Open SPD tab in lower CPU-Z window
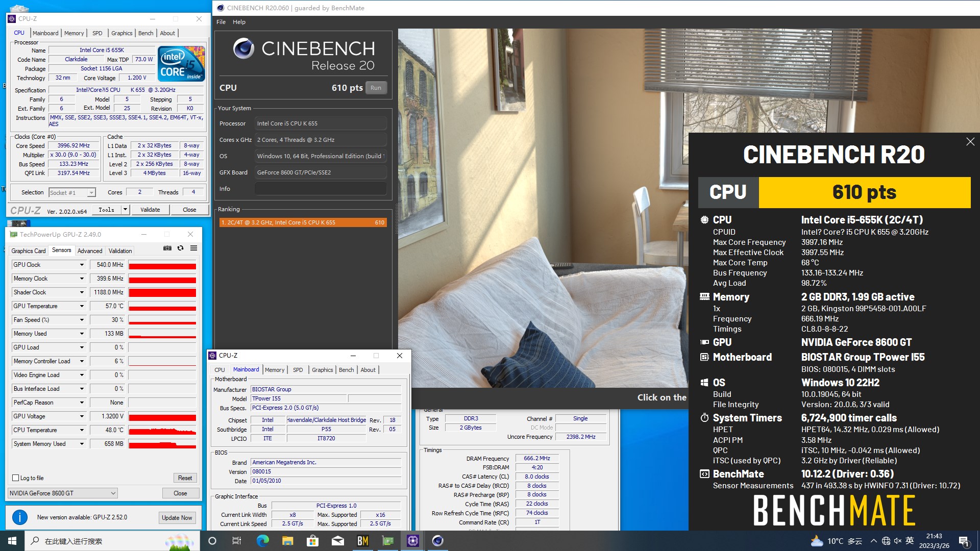The image size is (980, 551). (x=298, y=370)
